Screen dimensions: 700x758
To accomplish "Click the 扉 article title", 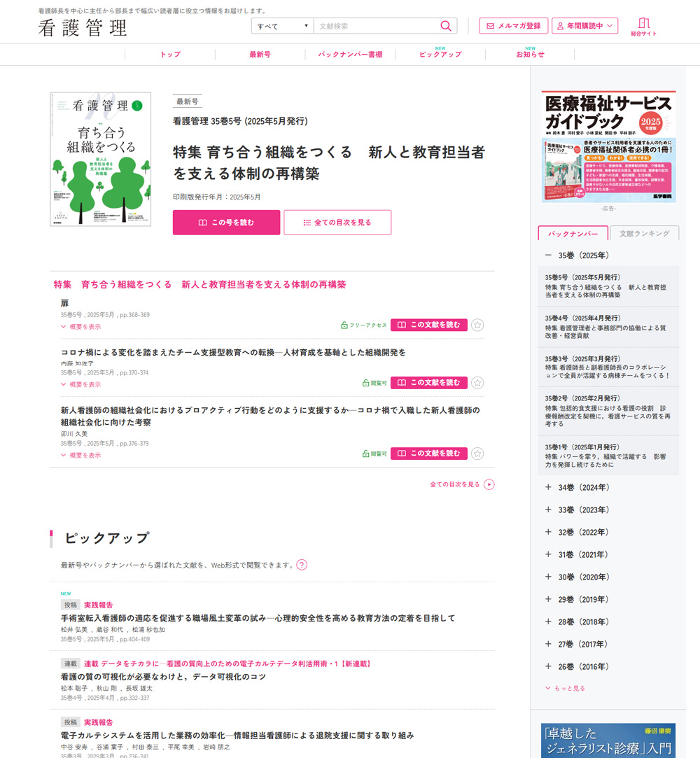I will click(65, 304).
